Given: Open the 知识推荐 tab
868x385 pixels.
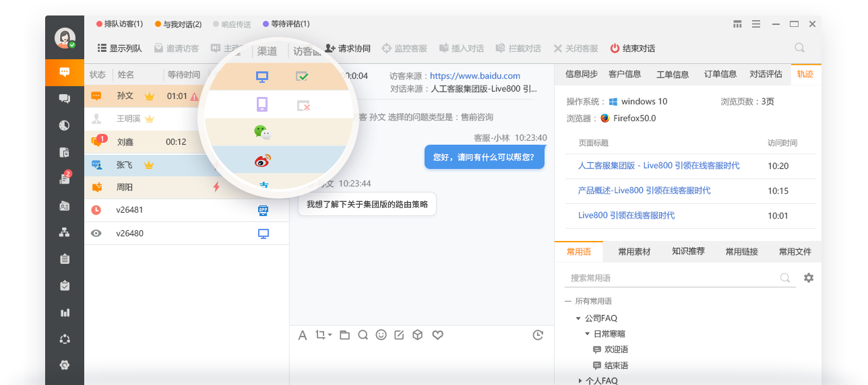Looking at the screenshot, I should click(x=688, y=251).
